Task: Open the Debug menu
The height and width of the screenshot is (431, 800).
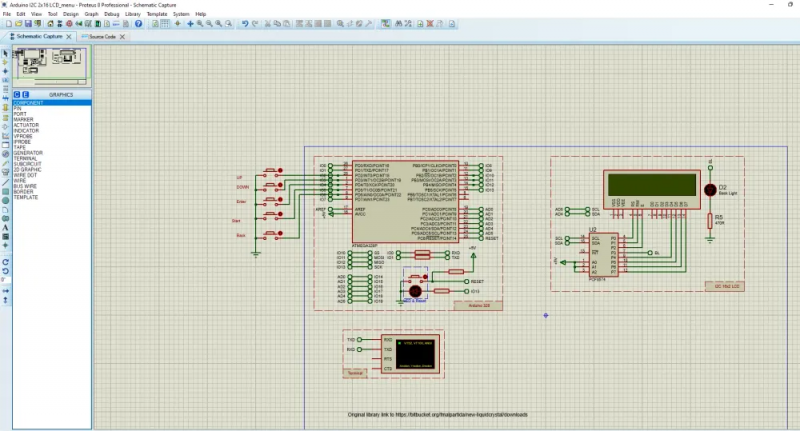Action: coord(112,14)
